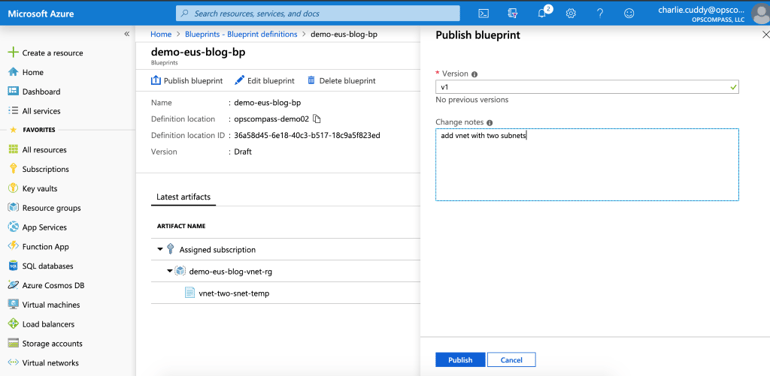Open the Blueprints - Blueprint definitions breadcrumb

point(241,34)
